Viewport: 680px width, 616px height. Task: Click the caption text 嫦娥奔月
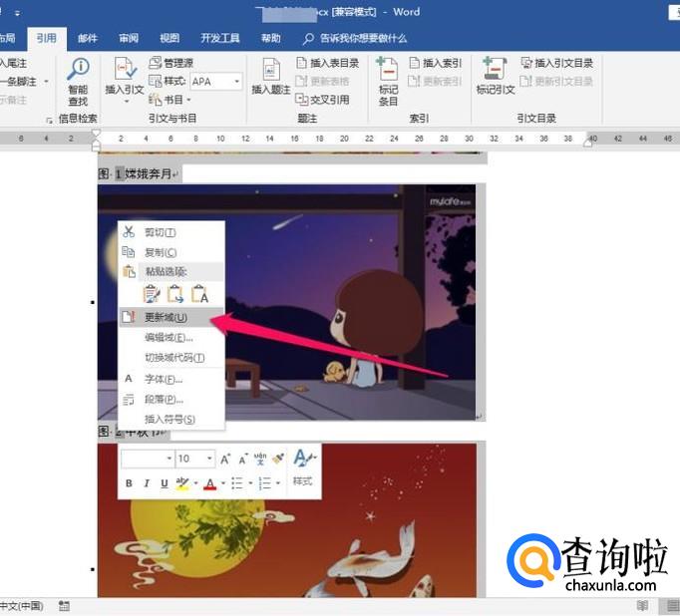coord(149,173)
